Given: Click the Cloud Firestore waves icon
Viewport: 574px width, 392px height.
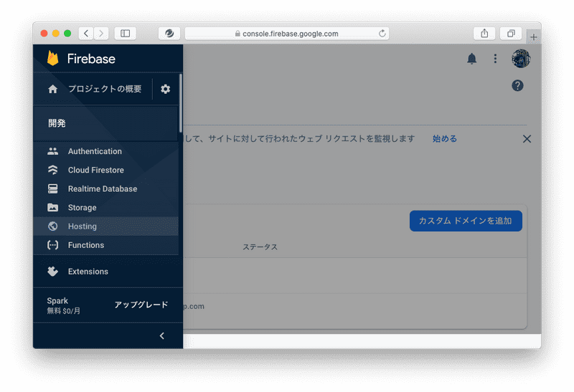Looking at the screenshot, I should pos(52,170).
